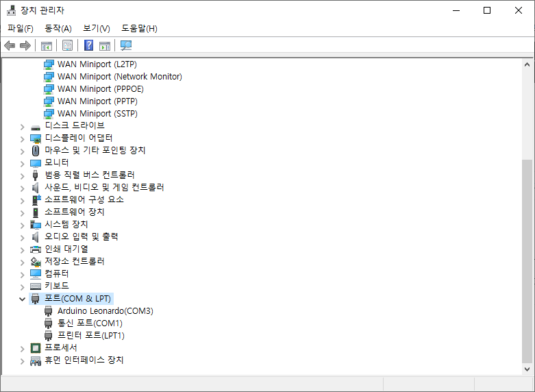Click the scroll down arrow of device list
535x392 pixels.
[527, 369]
